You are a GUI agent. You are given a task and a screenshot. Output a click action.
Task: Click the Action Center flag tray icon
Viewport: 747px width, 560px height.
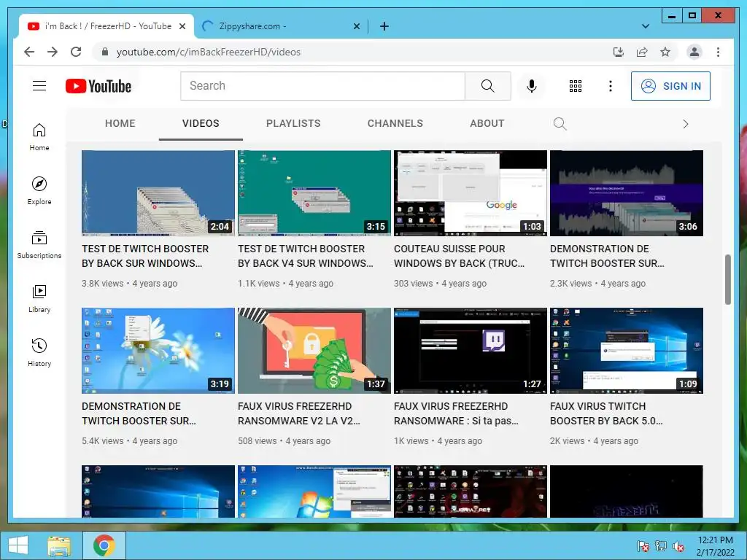pyautogui.click(x=643, y=546)
